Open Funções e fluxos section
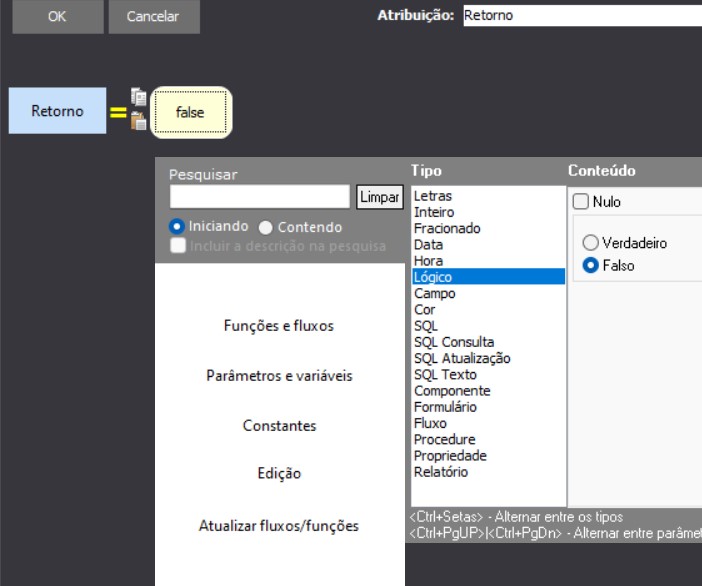The width and height of the screenshot is (702, 586). [279, 326]
